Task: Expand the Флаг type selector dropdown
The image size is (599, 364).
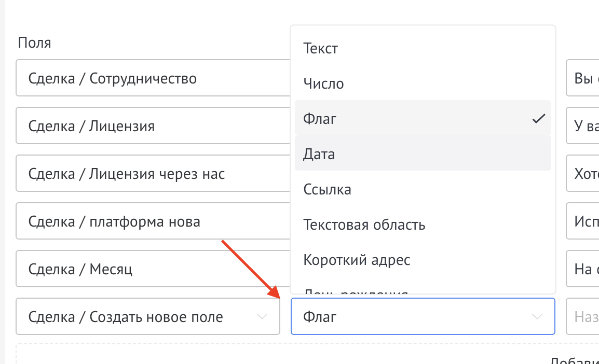Action: tap(423, 316)
